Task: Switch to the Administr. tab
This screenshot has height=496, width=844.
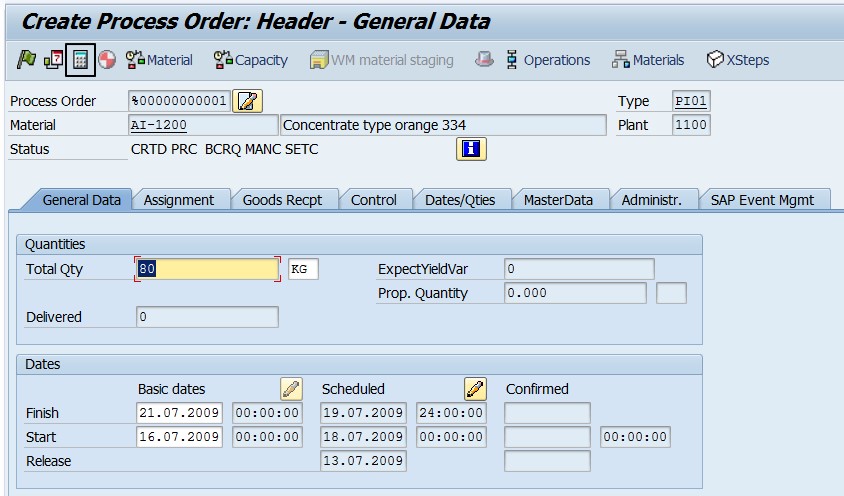Action: [651, 200]
